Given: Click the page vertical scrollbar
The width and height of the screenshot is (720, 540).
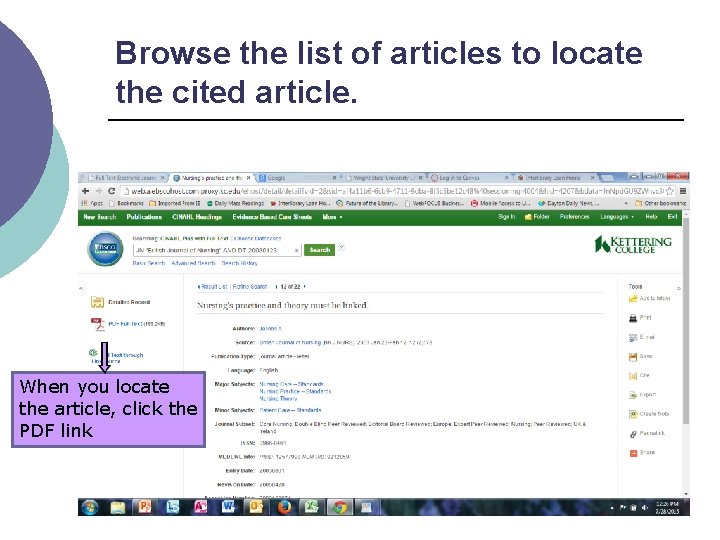Looking at the screenshot, I should 686,321.
